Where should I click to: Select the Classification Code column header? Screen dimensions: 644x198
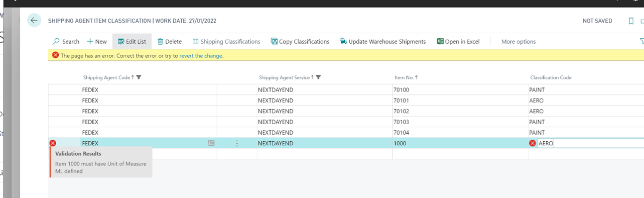pos(551,77)
